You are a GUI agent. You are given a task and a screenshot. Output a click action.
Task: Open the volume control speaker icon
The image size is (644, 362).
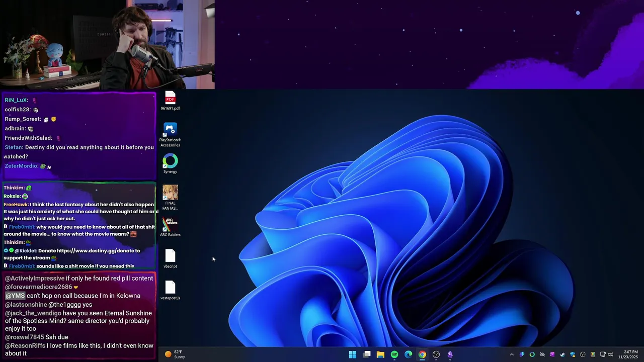tap(611, 354)
